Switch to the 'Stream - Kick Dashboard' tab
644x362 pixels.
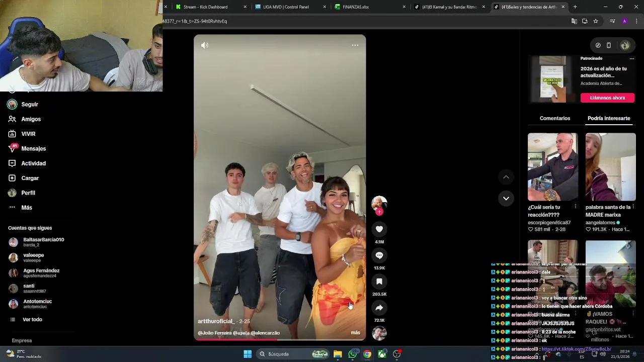point(211,7)
